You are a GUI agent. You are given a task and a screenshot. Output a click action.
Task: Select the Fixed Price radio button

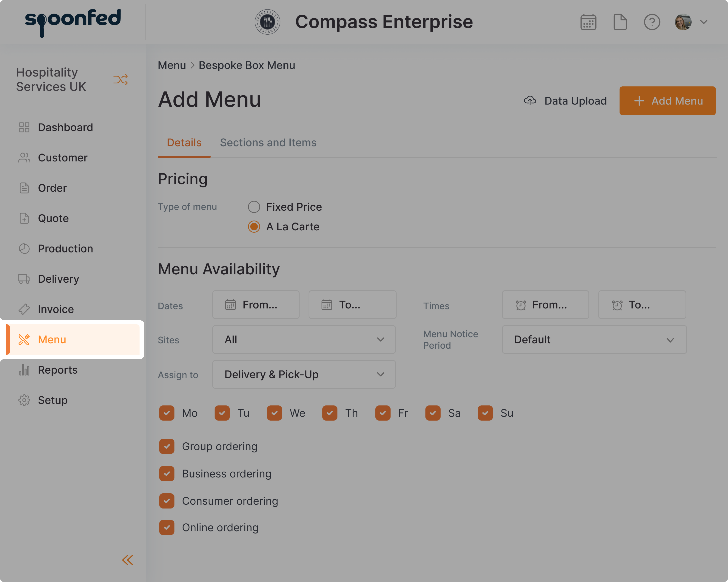pyautogui.click(x=254, y=206)
